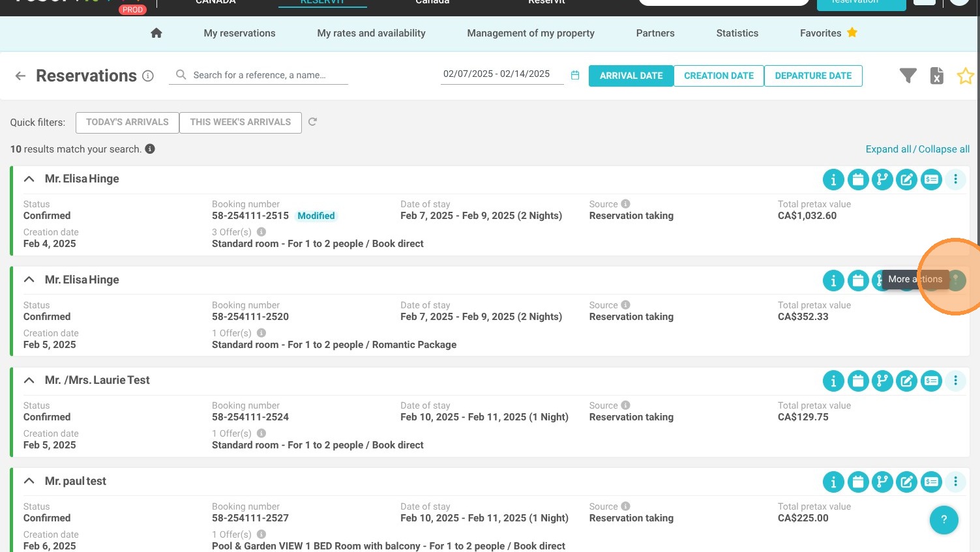Click branch icon for paul test reservation
Image resolution: width=980 pixels, height=552 pixels.
point(882,482)
